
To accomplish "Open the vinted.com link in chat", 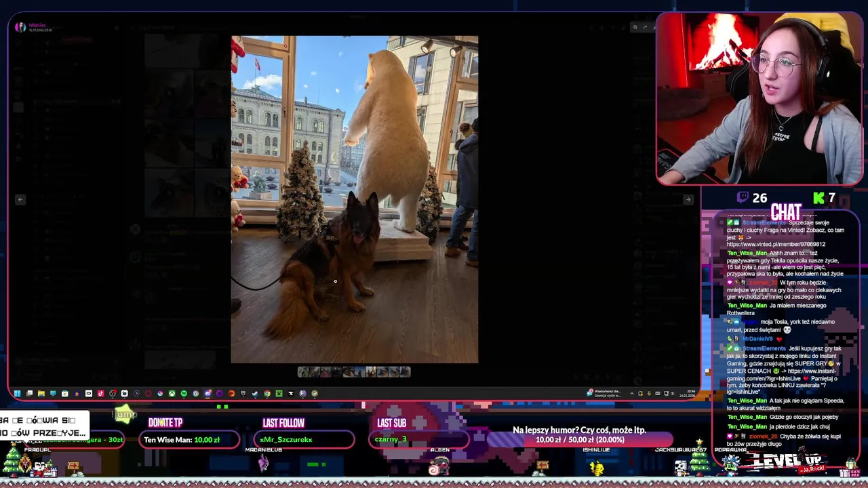I will 776,244.
